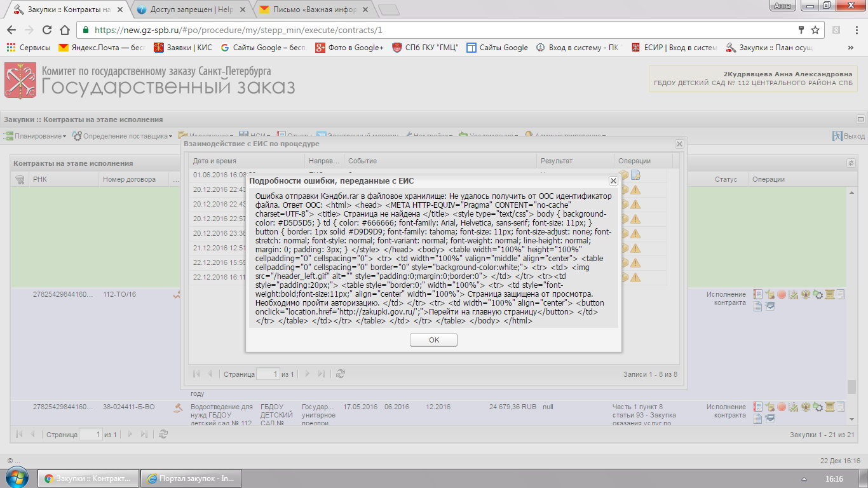This screenshot has width=868, height=488.
Task: Refresh the main contracts grid via pagination icon
Action: click(163, 434)
